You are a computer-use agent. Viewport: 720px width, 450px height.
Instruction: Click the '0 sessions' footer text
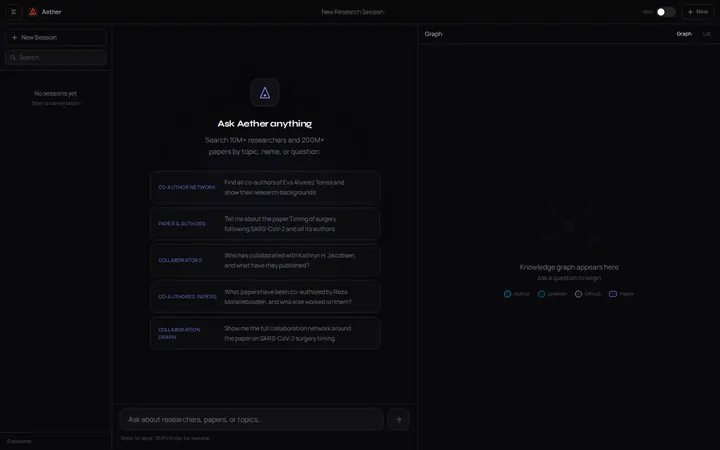click(x=19, y=441)
